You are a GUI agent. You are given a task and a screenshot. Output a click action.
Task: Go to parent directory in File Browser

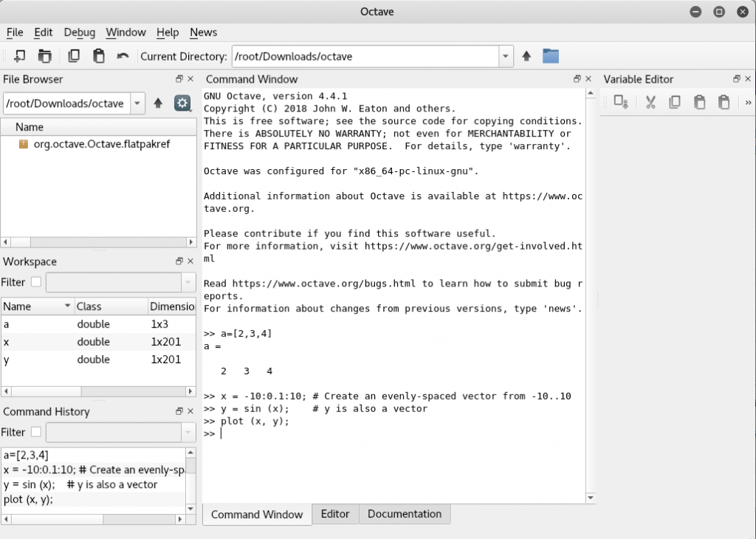158,103
